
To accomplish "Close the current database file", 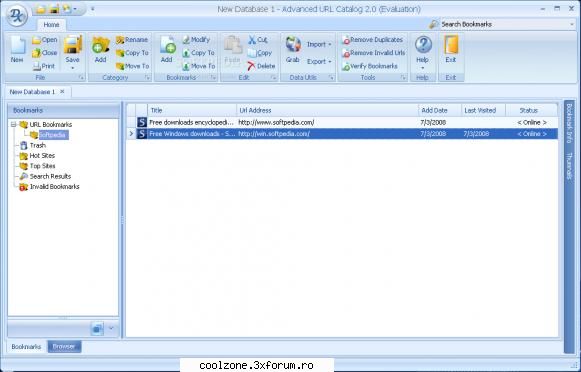I will click(44, 53).
